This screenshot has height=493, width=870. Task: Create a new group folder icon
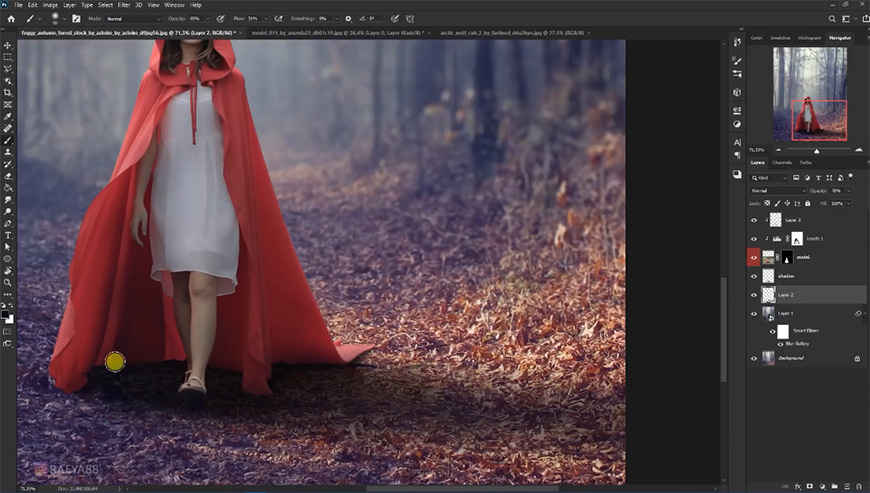[834, 486]
